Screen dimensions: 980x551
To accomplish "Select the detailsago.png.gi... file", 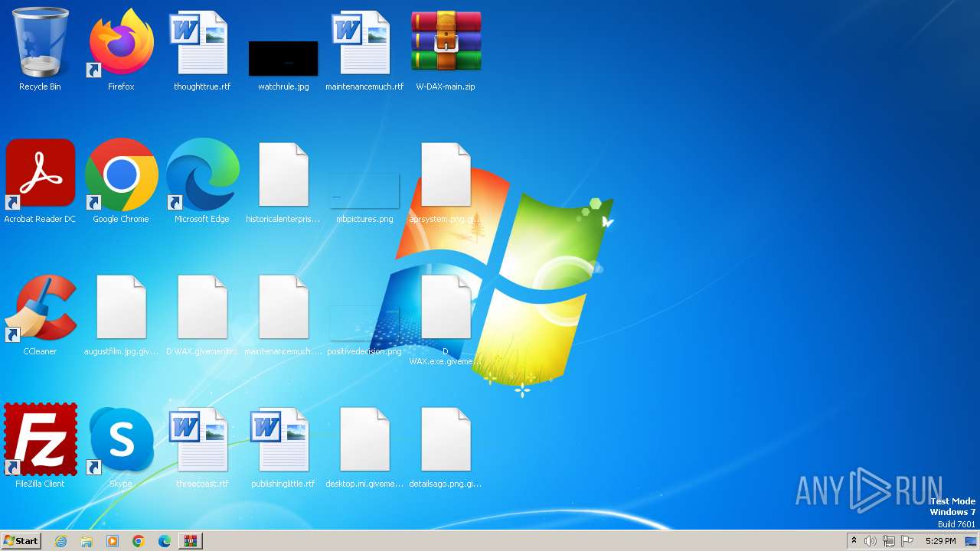I will 446,447.
